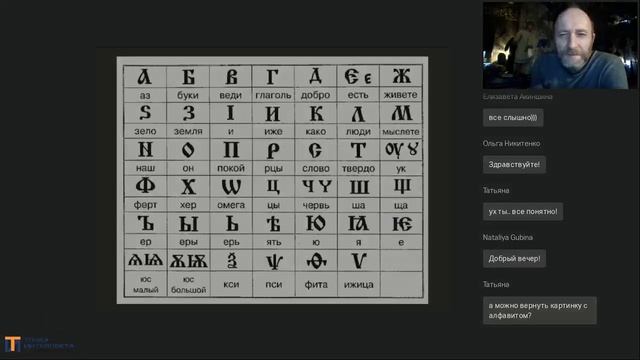The height and width of the screenshot is (360, 640).
Task: Click the letter label 'кси'
Action: coord(231,284)
